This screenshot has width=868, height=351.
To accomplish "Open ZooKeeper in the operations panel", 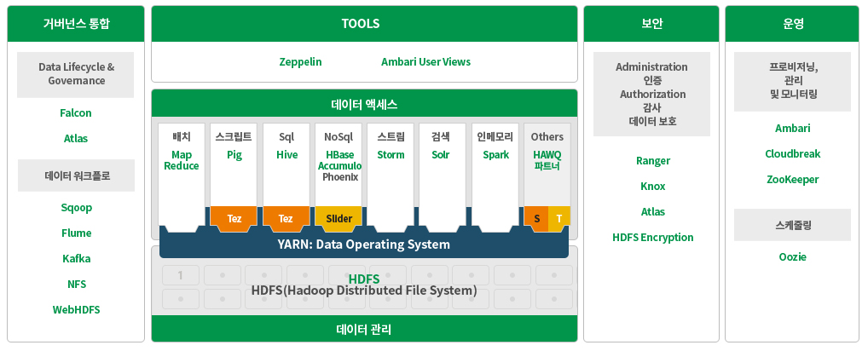I will 791,180.
